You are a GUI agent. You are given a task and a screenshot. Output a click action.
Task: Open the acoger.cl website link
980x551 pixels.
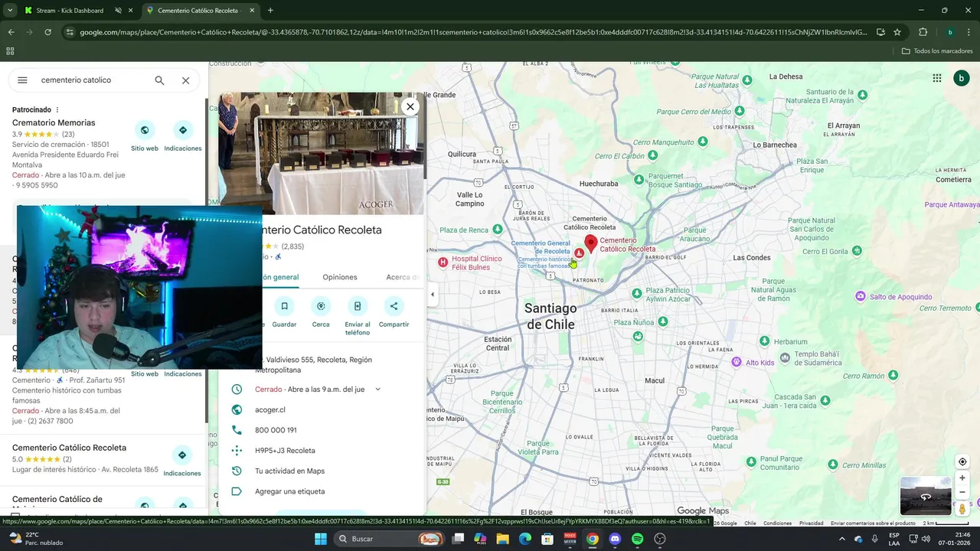coord(269,409)
